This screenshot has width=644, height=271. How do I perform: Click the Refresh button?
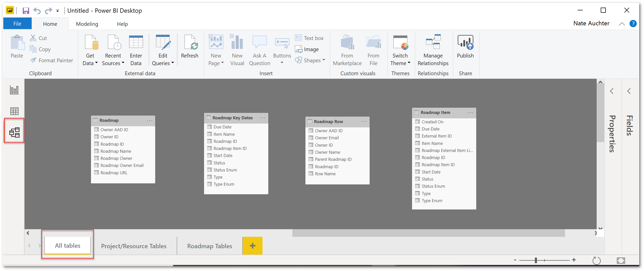coord(190,46)
